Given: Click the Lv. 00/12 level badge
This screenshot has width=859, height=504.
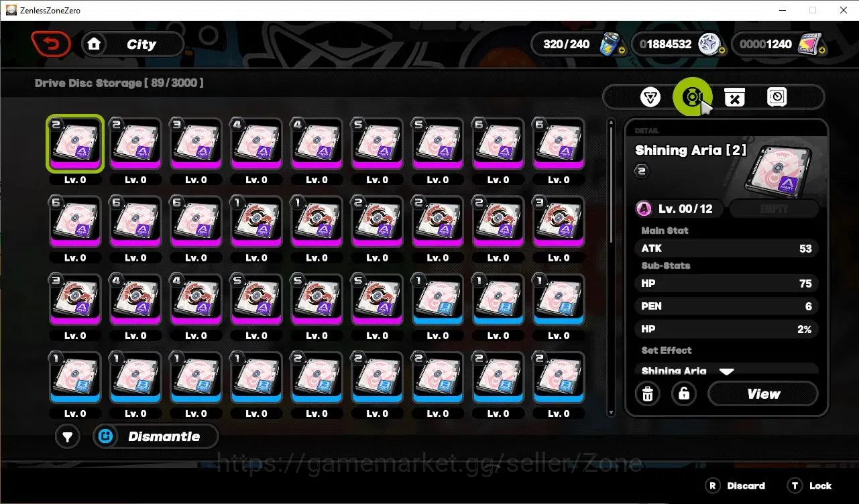Looking at the screenshot, I should pos(679,209).
